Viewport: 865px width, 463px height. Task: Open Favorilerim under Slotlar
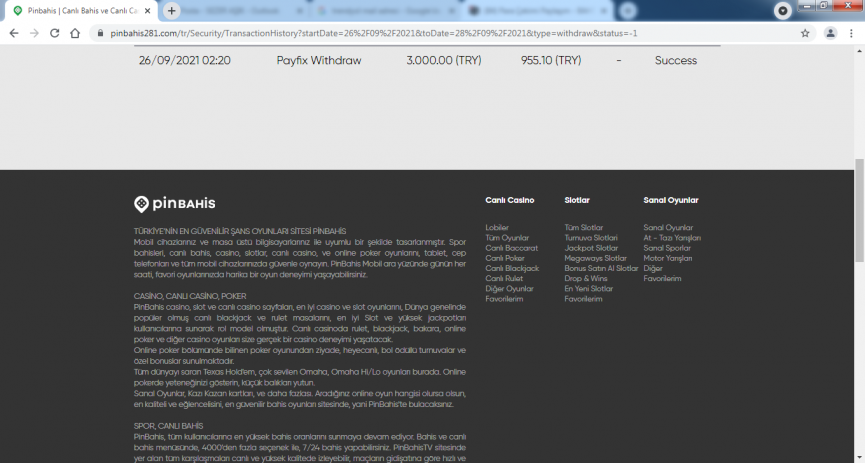click(583, 299)
